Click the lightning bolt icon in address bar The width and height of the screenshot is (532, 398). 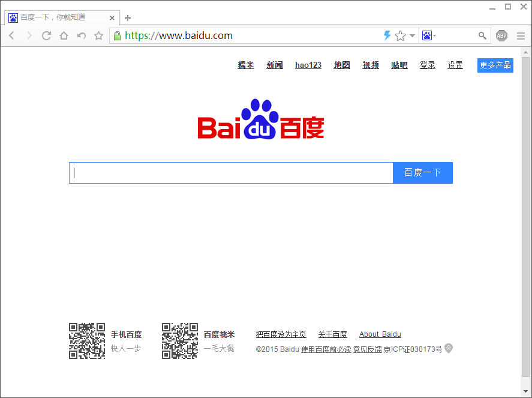[x=387, y=36]
